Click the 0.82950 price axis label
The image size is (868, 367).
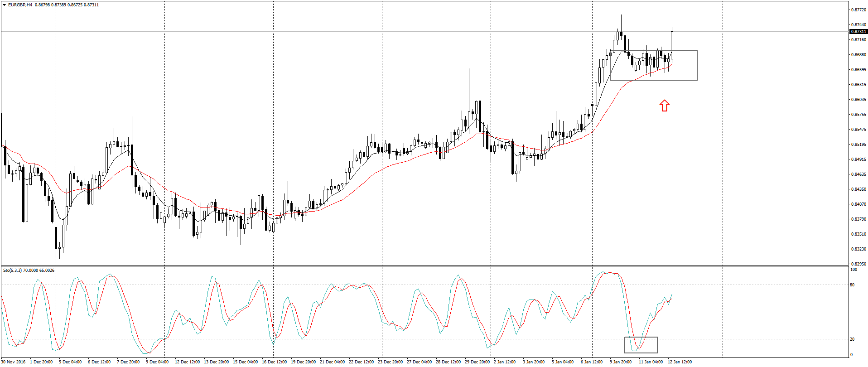click(858, 264)
